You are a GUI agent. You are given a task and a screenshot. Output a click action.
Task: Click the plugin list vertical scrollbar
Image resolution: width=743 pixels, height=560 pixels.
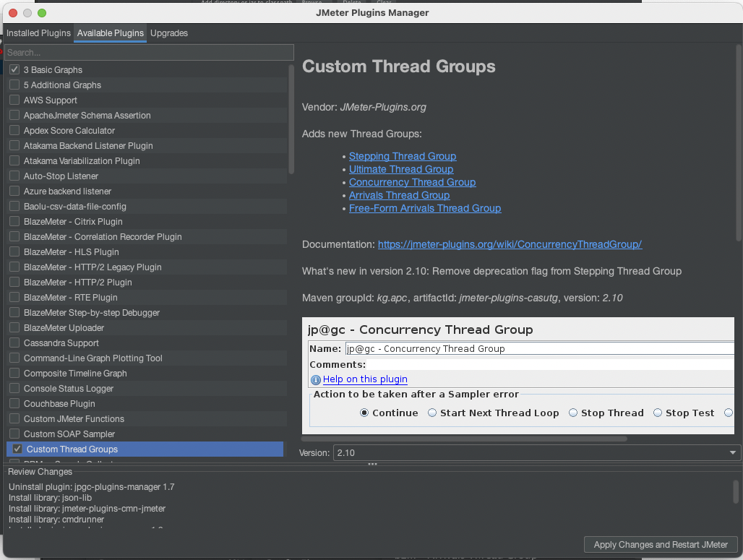coord(291,119)
